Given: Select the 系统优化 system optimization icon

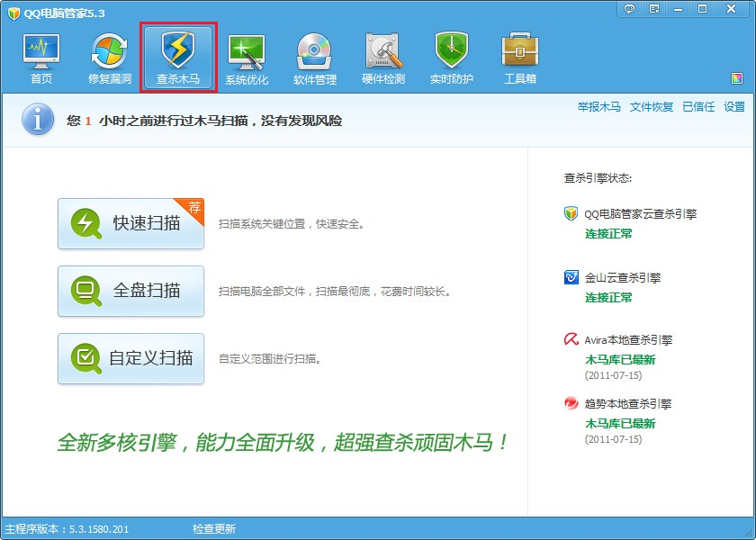Looking at the screenshot, I should pos(247,58).
